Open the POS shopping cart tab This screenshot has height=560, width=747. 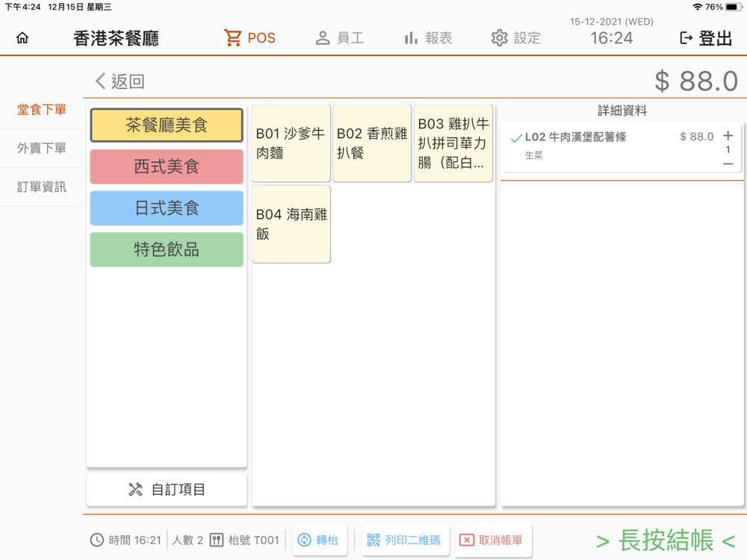pyautogui.click(x=249, y=37)
